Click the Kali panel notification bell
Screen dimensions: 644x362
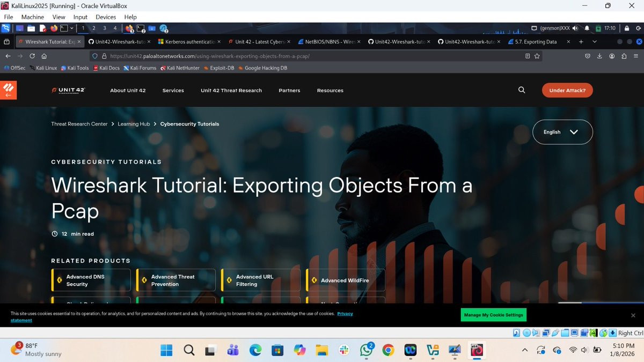(587, 28)
